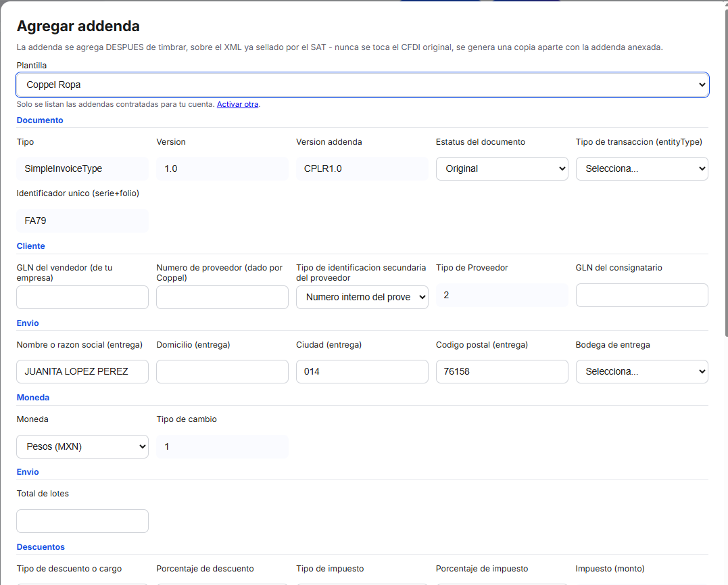728x585 pixels.
Task: Click the 'Porcentaje de descuento' label
Action: [x=205, y=568]
